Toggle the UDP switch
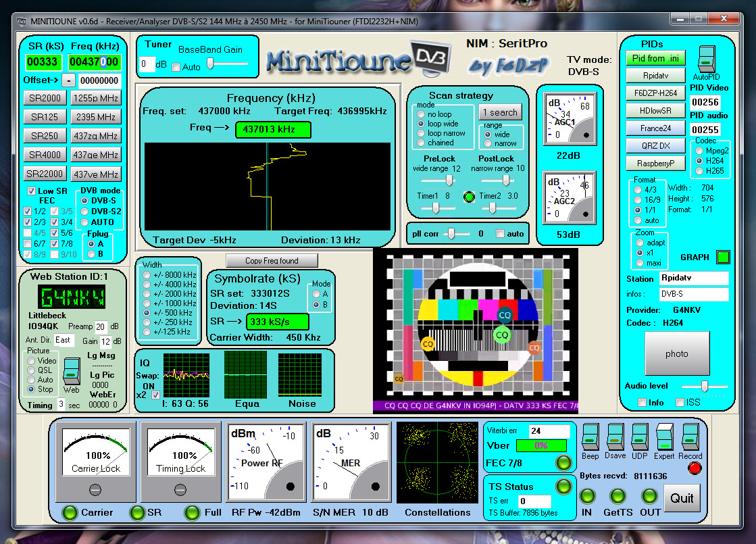Screen dimensions: 756x544 click(x=639, y=437)
